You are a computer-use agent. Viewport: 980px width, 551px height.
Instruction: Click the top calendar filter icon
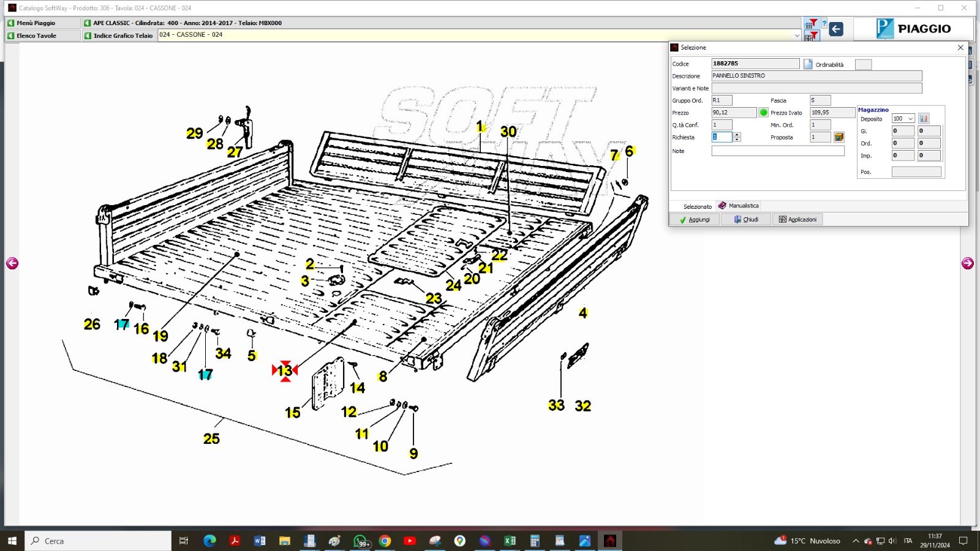tap(810, 24)
